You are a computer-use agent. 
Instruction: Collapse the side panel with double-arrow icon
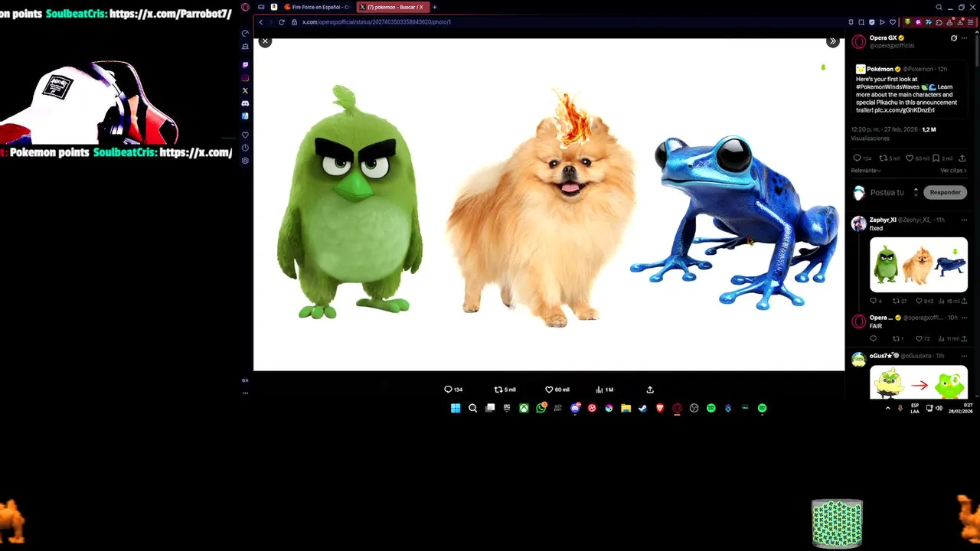point(833,41)
